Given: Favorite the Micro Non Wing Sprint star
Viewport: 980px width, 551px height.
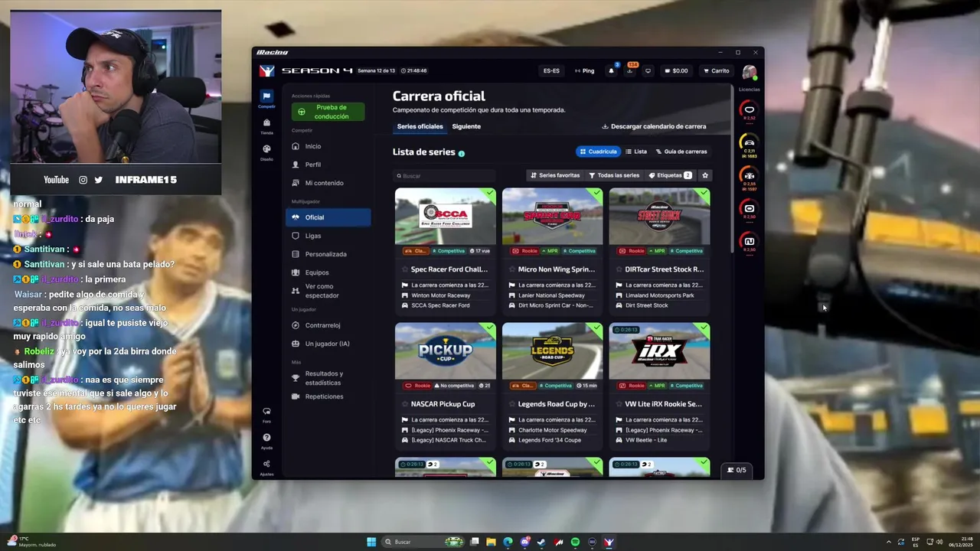Looking at the screenshot, I should point(512,269).
